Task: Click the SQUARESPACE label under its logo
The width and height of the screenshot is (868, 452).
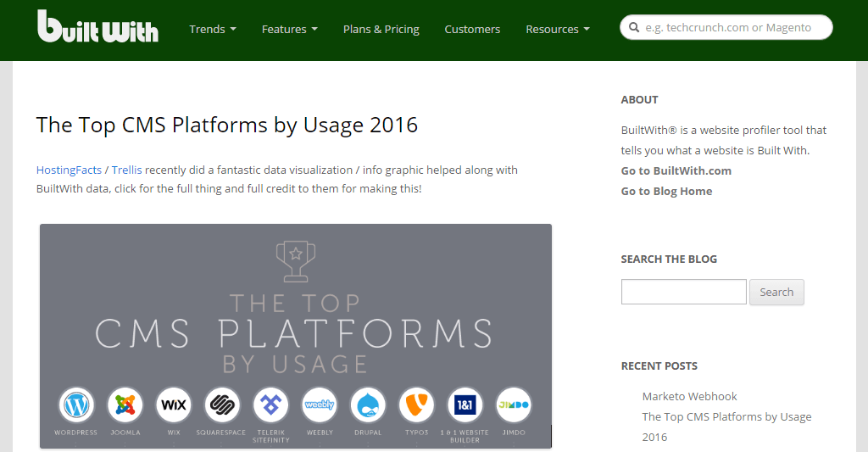Action: click(221, 432)
